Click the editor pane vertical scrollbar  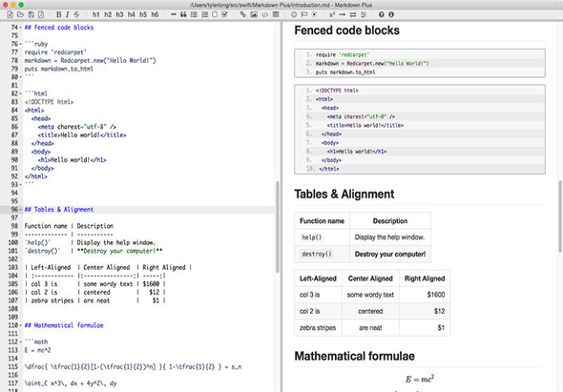(277, 227)
